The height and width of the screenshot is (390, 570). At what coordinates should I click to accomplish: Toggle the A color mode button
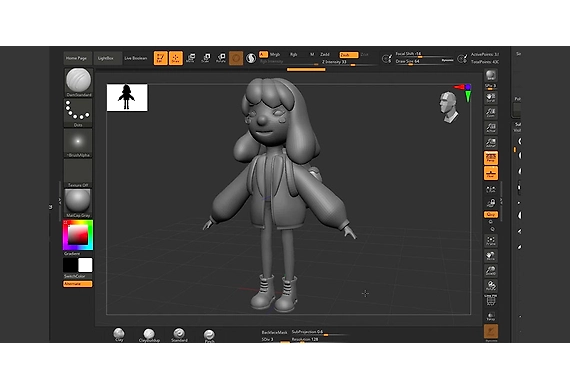263,55
